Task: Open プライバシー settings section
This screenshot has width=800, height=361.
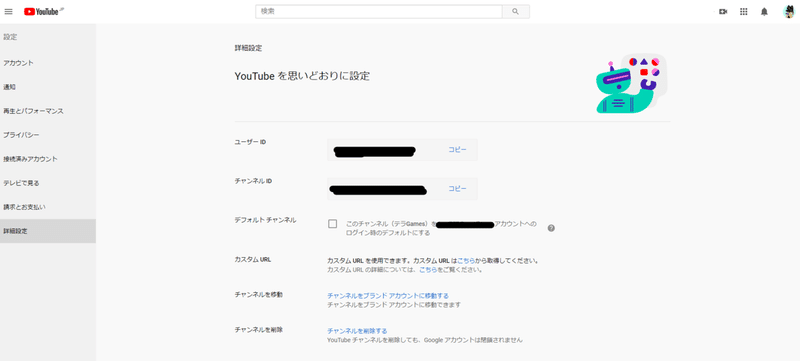Action: pos(48,135)
